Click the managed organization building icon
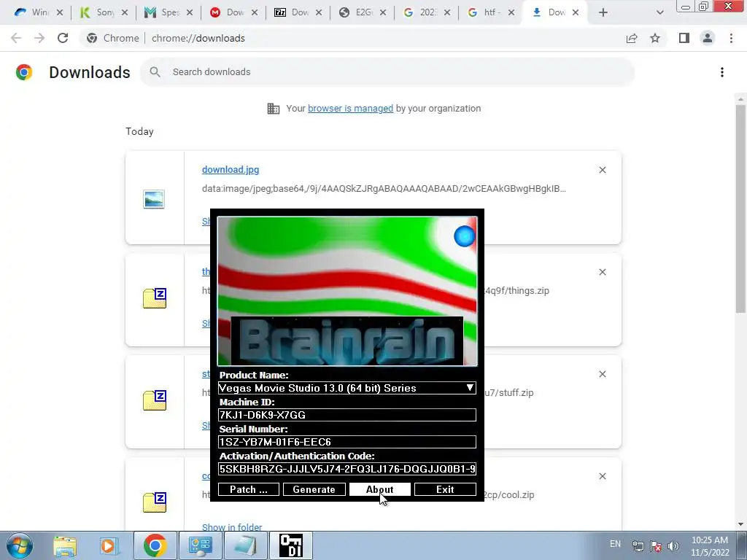Viewport: 747px width, 560px height. tap(274, 109)
